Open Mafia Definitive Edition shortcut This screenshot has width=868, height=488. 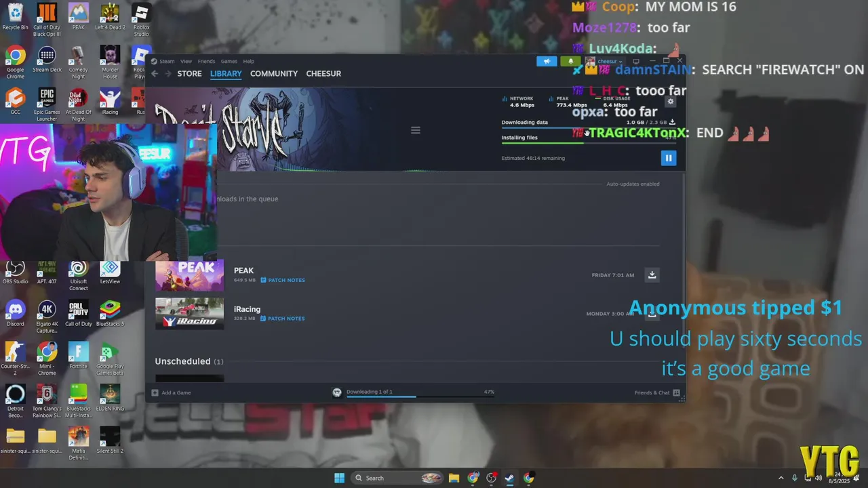coord(78,443)
